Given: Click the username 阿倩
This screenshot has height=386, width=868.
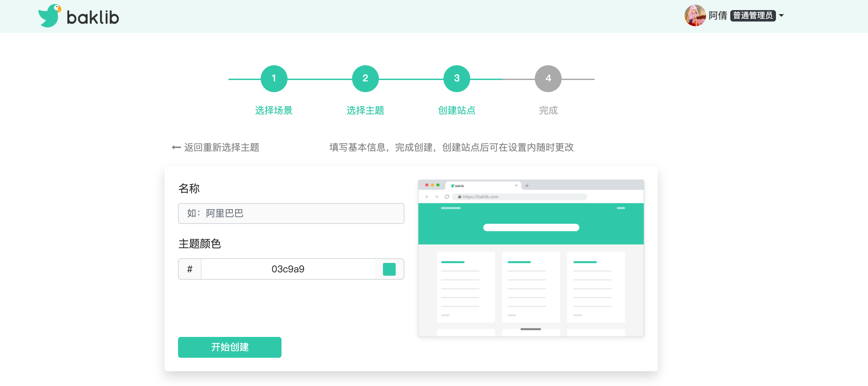Looking at the screenshot, I should click(718, 15).
